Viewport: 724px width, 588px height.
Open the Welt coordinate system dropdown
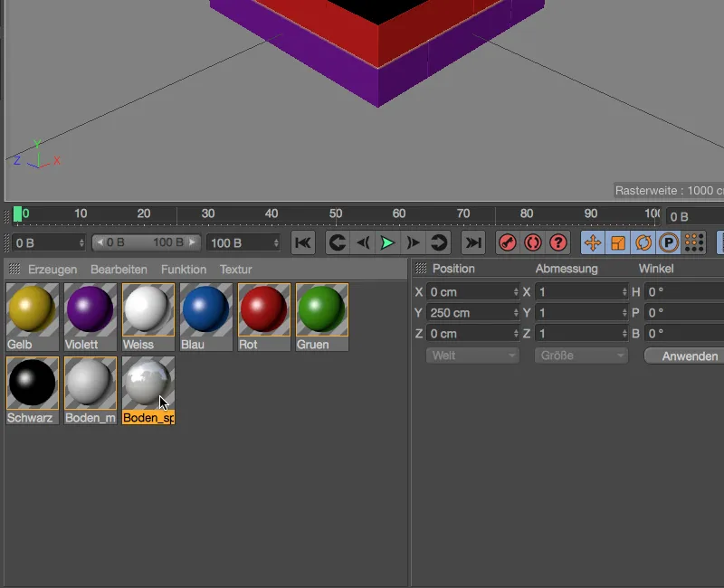472,356
